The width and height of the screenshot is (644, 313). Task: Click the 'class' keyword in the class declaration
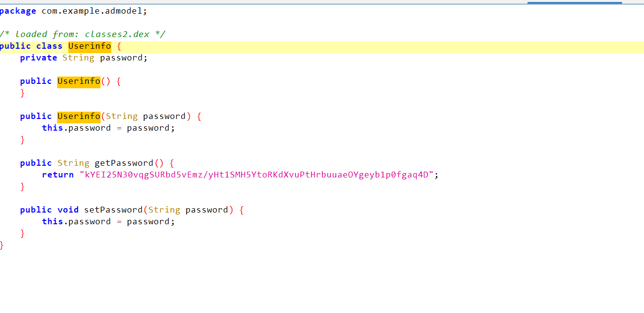[49, 46]
